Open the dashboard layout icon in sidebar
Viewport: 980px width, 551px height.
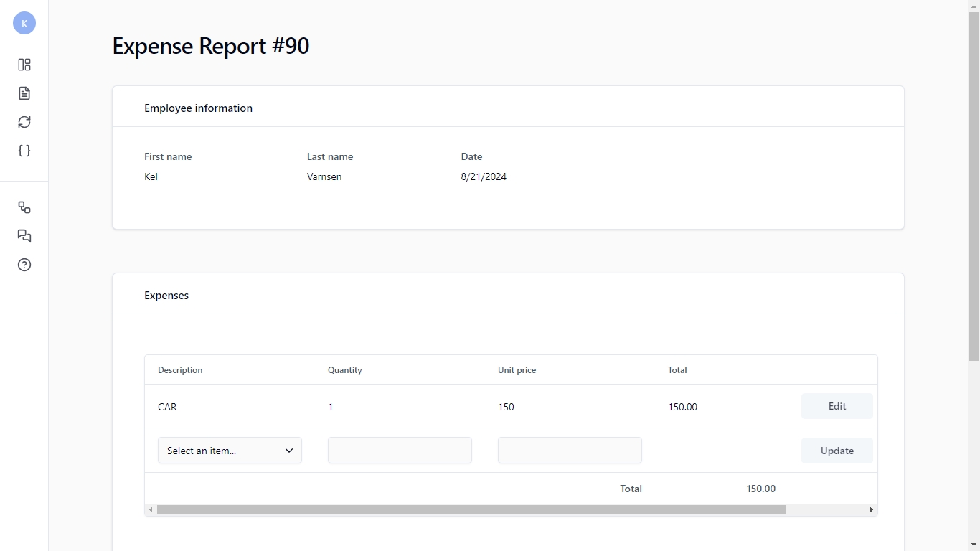pos(24,65)
